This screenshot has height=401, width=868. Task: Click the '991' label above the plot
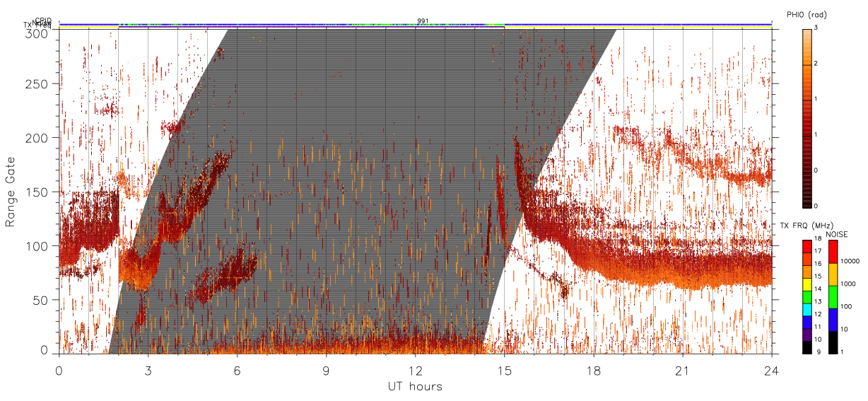423,21
